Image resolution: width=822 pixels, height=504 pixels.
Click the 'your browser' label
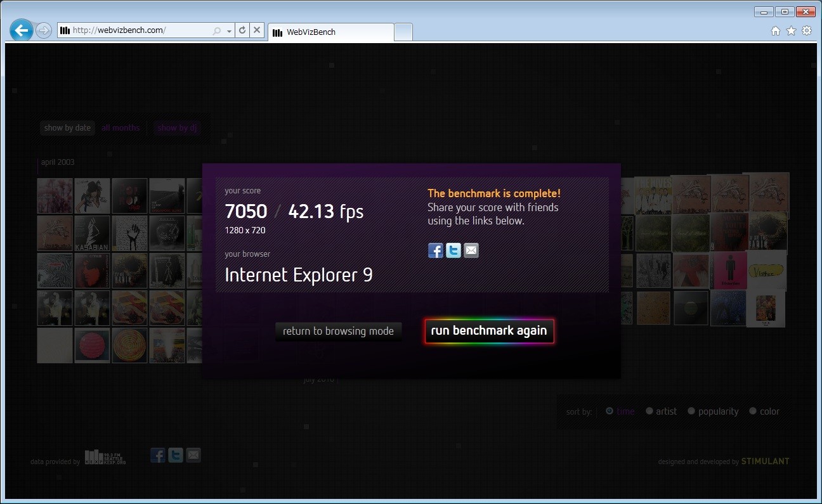pos(247,254)
